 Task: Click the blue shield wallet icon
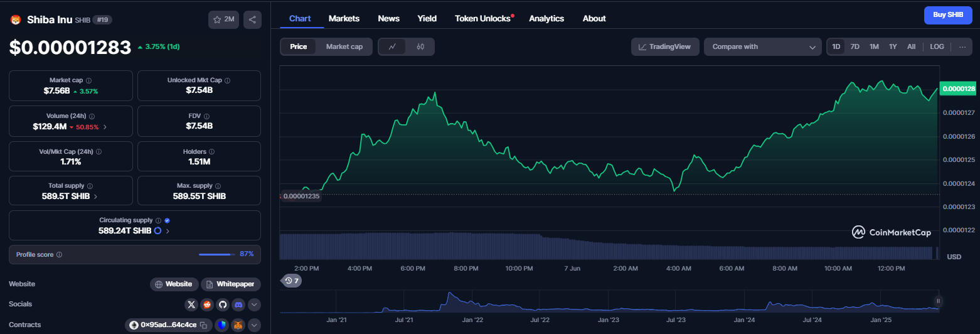click(x=222, y=325)
